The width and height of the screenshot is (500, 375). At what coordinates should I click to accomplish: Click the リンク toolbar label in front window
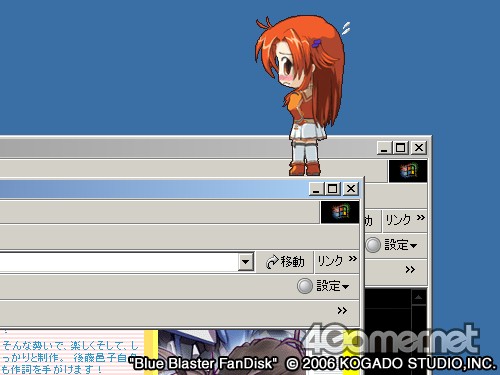pyautogui.click(x=330, y=261)
